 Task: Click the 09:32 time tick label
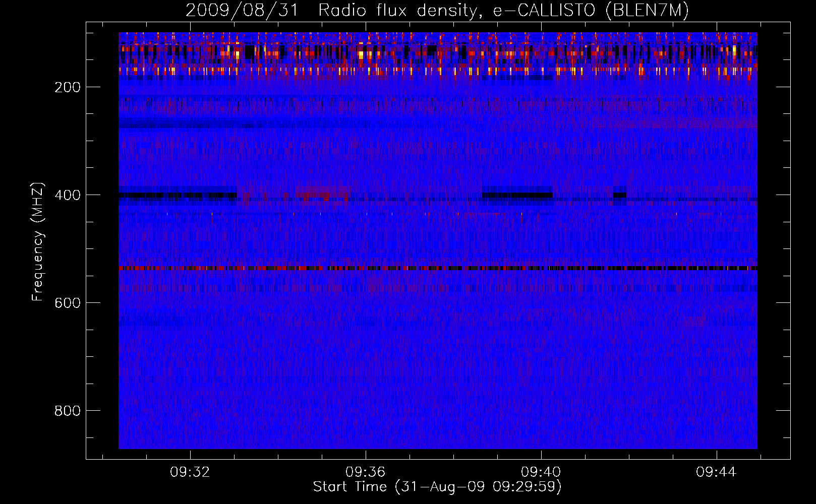190,472
